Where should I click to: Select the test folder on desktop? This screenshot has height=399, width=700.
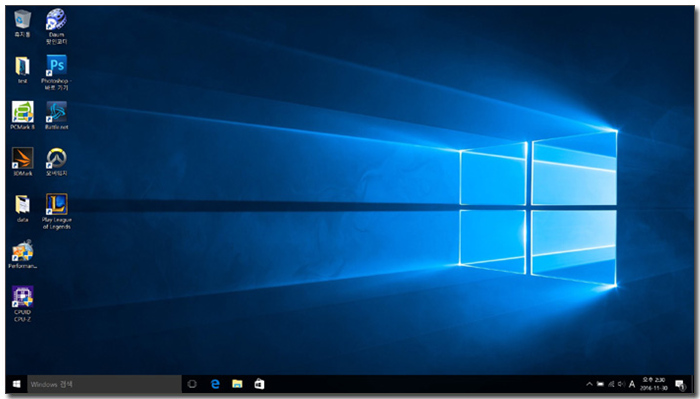pos(22,70)
